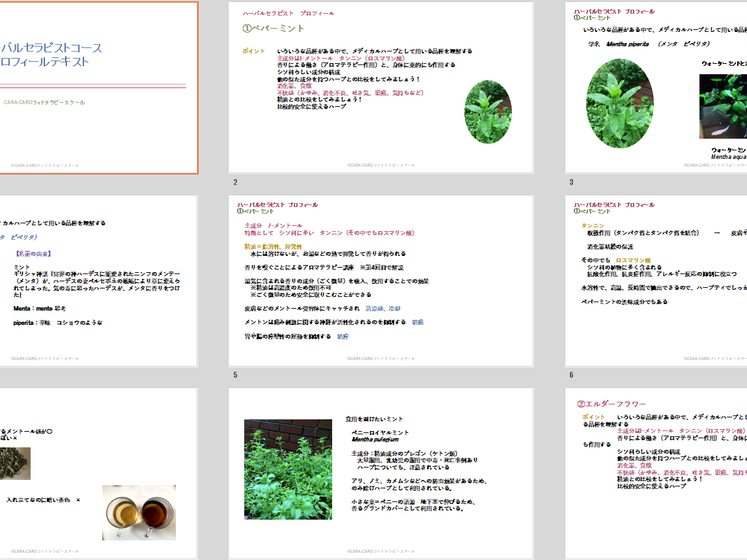Click the oval mint photo on slide 2
The width and height of the screenshot is (747, 560).
click(488, 112)
